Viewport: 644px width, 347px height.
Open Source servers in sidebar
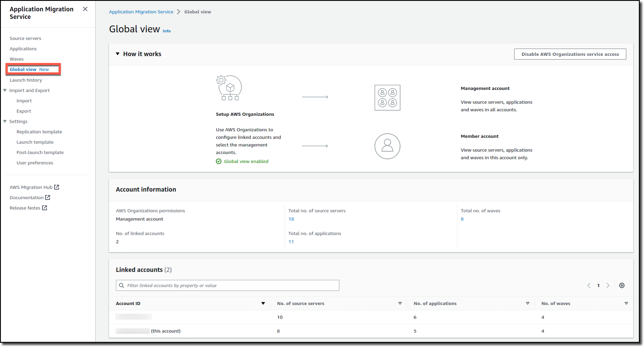coord(25,38)
